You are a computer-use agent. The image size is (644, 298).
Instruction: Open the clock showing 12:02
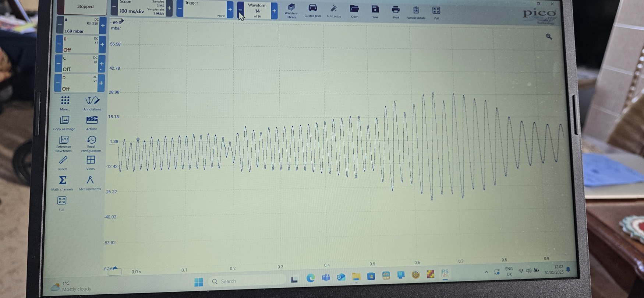click(x=554, y=269)
